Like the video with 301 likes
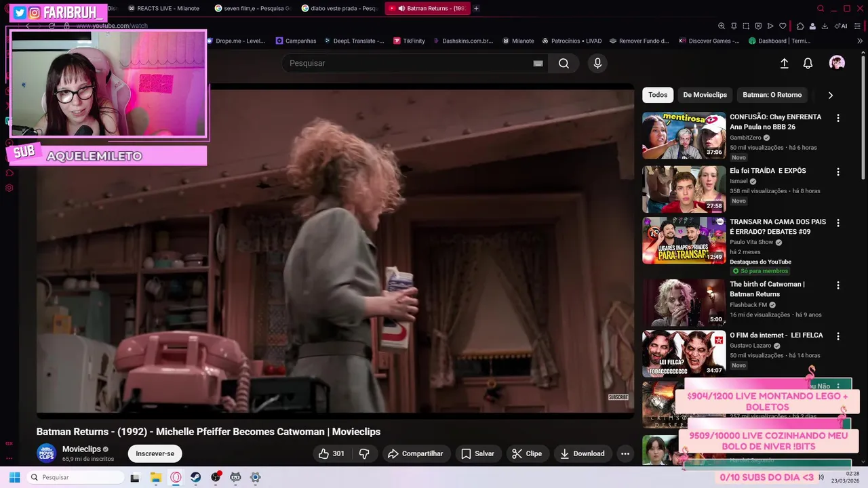Viewport: 868px width, 488px height. coord(332,453)
